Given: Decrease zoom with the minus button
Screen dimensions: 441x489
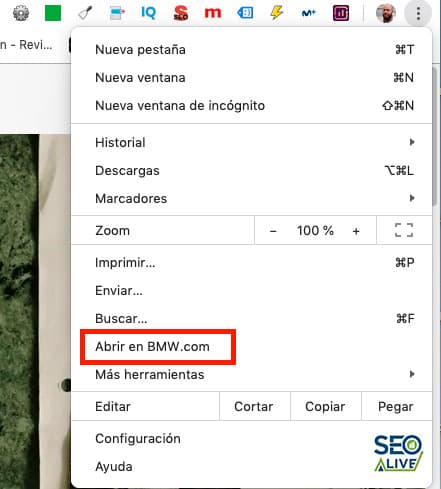Looking at the screenshot, I should (273, 231).
